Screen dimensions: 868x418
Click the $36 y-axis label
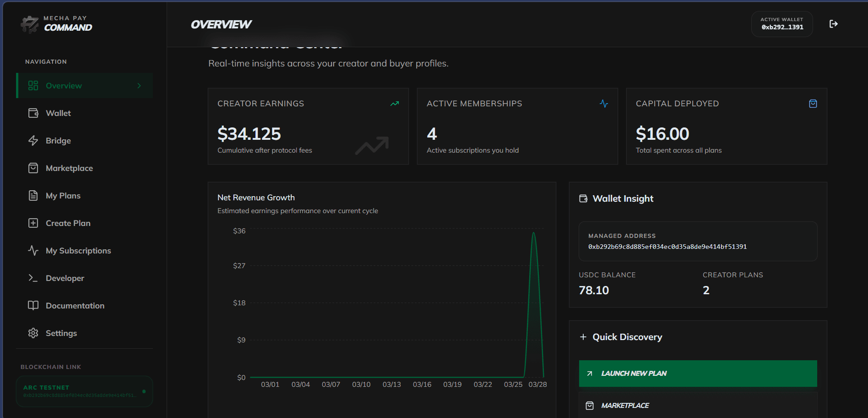coord(239,231)
